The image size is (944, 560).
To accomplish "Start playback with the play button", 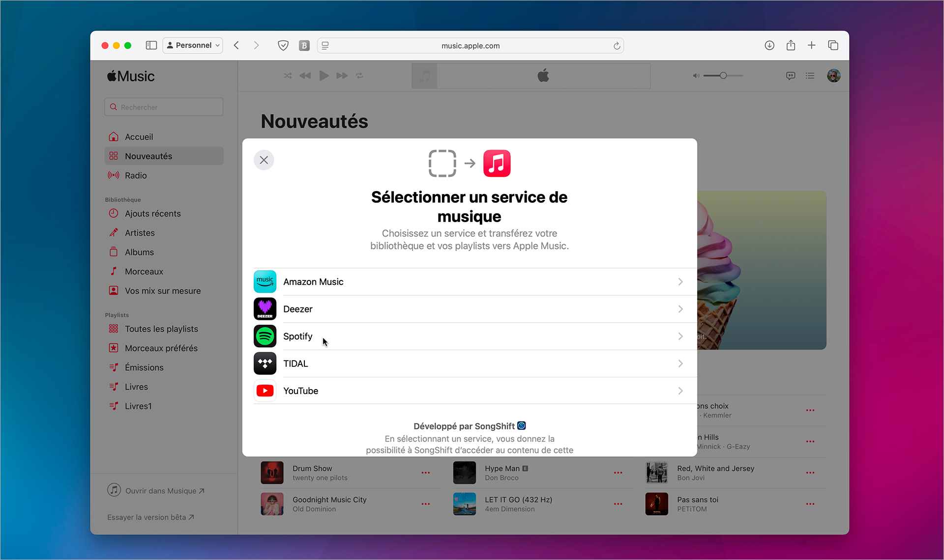I will [x=324, y=76].
